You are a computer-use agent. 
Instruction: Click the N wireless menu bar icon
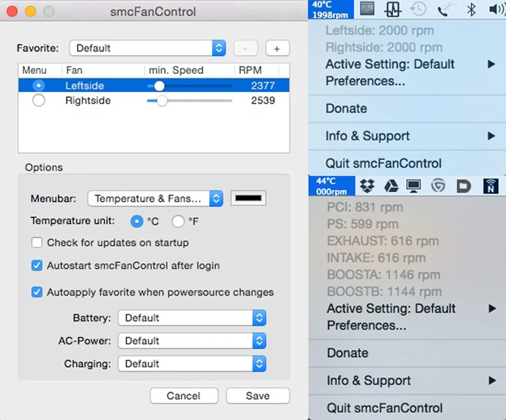[490, 186]
